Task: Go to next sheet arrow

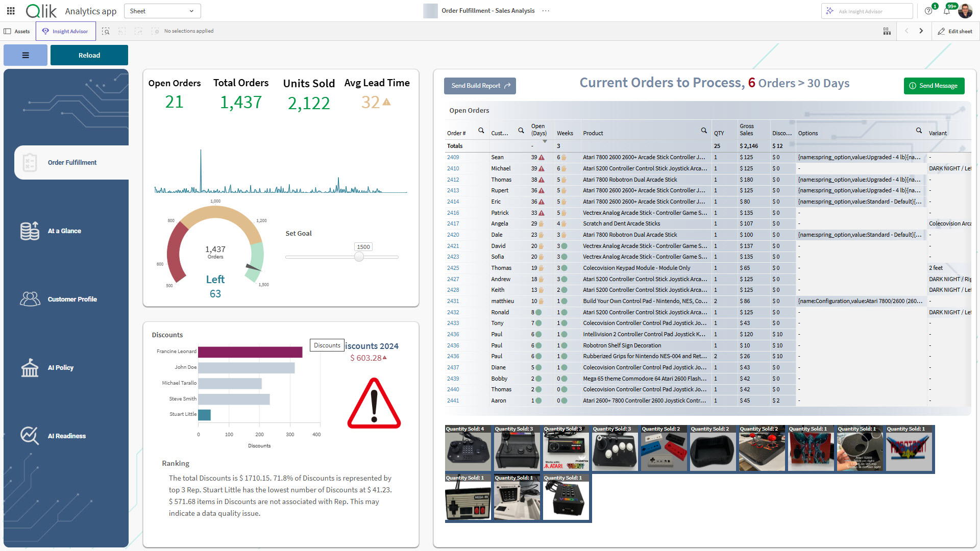Action: click(921, 31)
